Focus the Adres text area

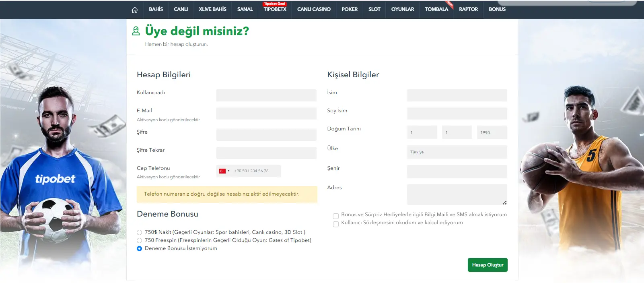click(x=457, y=195)
